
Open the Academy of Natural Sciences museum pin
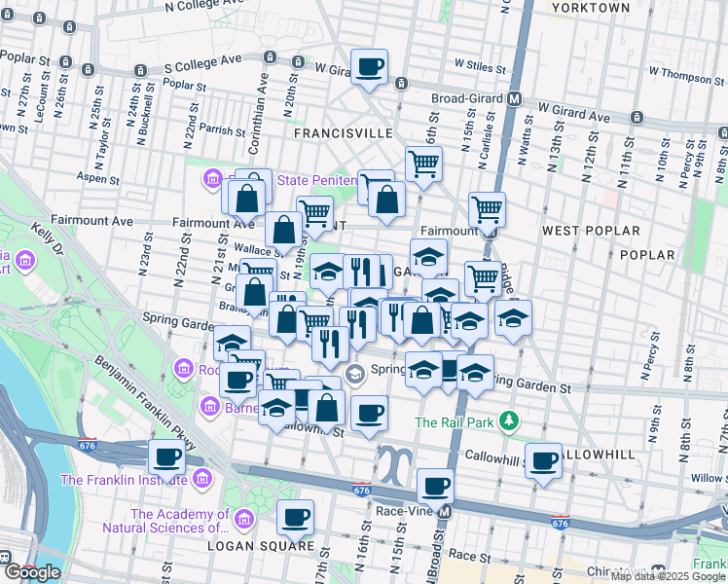(x=243, y=519)
